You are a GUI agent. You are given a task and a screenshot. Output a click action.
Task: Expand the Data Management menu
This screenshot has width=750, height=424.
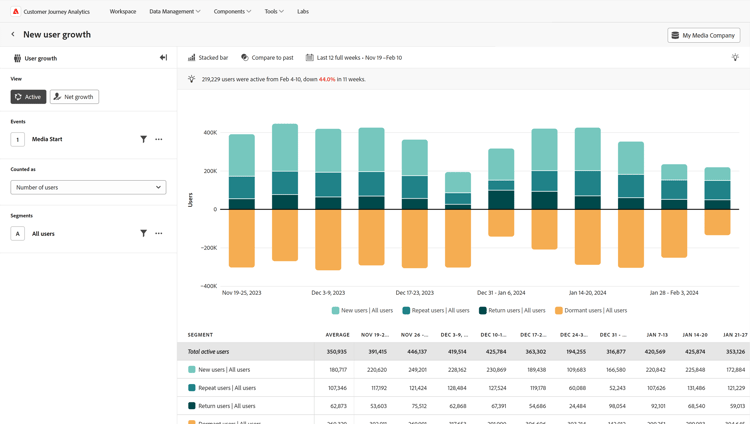[174, 12]
